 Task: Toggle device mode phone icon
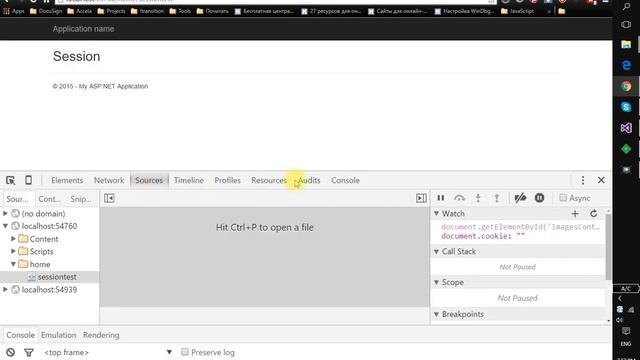29,180
